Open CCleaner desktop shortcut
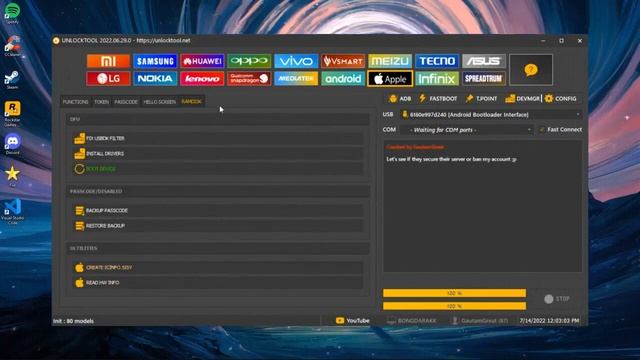This screenshot has width=640, height=360. (x=12, y=46)
